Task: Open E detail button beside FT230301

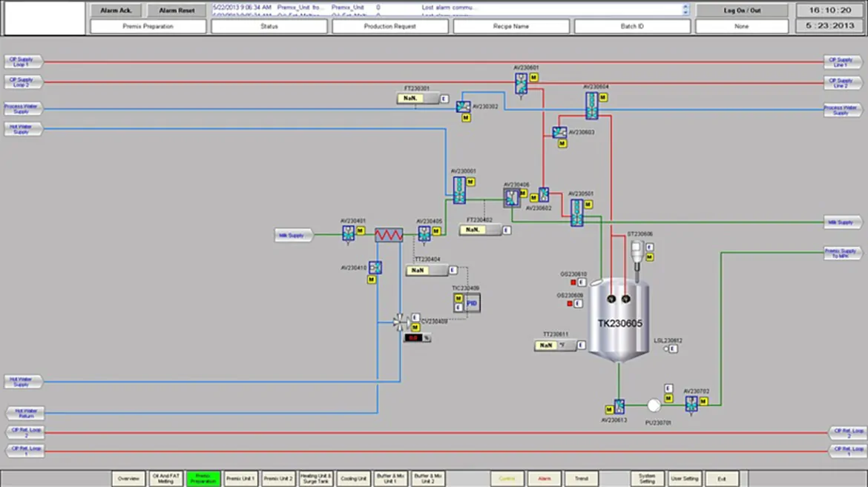Action: tap(444, 99)
